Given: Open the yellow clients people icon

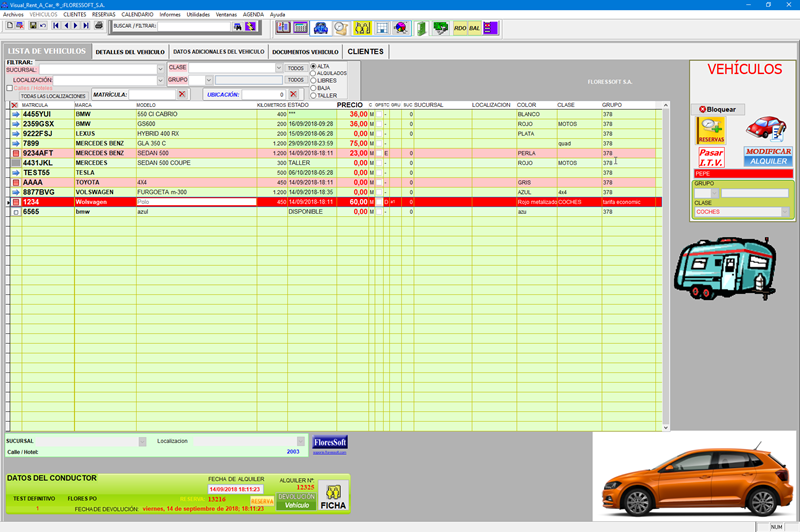Looking at the screenshot, I should (x=362, y=28).
